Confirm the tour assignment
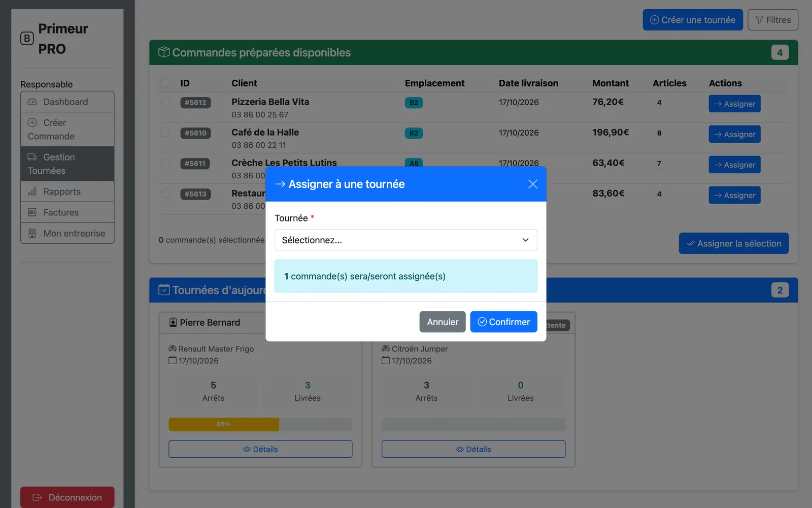The height and width of the screenshot is (508, 812). tap(503, 322)
